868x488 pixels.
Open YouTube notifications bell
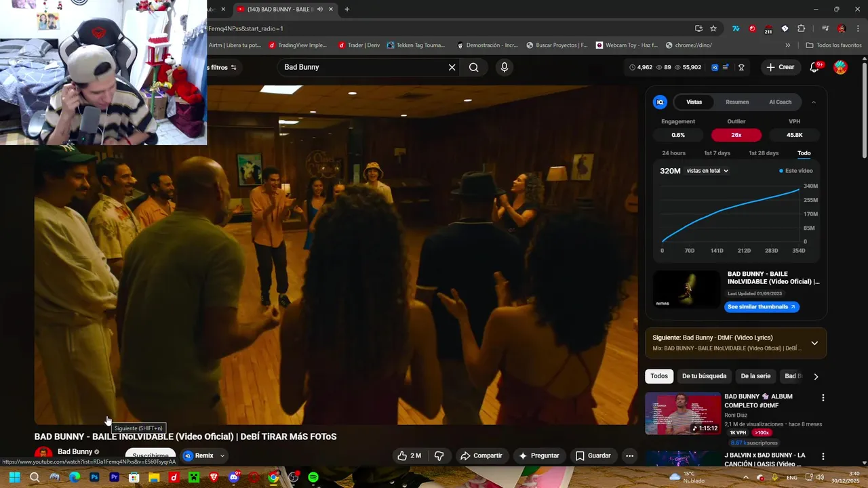click(x=814, y=67)
